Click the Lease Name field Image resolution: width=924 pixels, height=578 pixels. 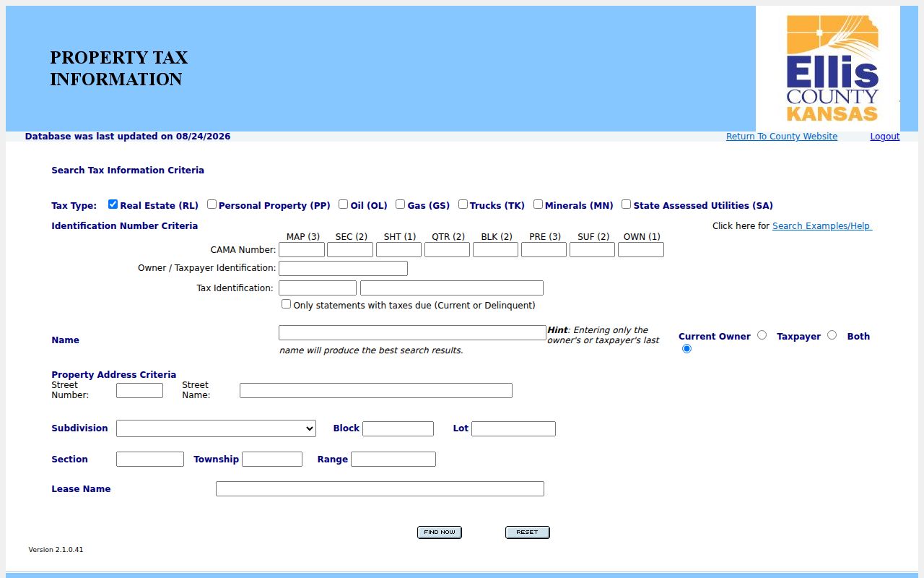pyautogui.click(x=380, y=489)
